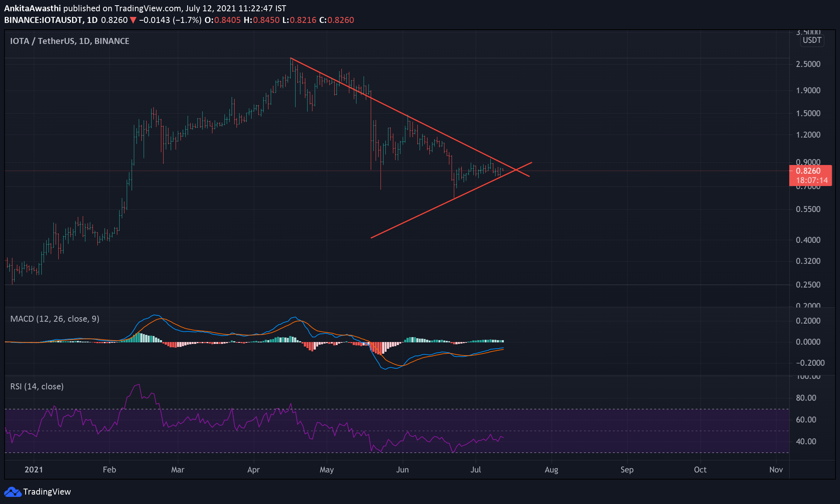Click the RSI 60.00 scale label

pyautogui.click(x=806, y=419)
